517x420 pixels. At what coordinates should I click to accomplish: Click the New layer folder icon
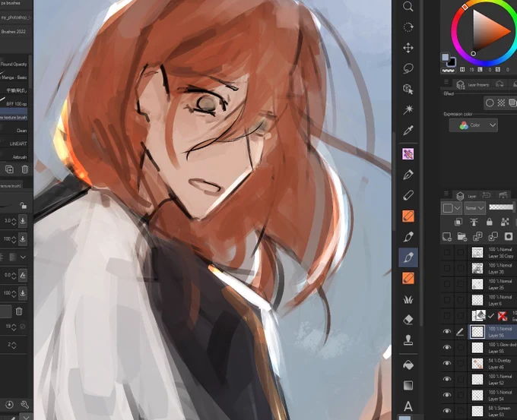coord(462,236)
